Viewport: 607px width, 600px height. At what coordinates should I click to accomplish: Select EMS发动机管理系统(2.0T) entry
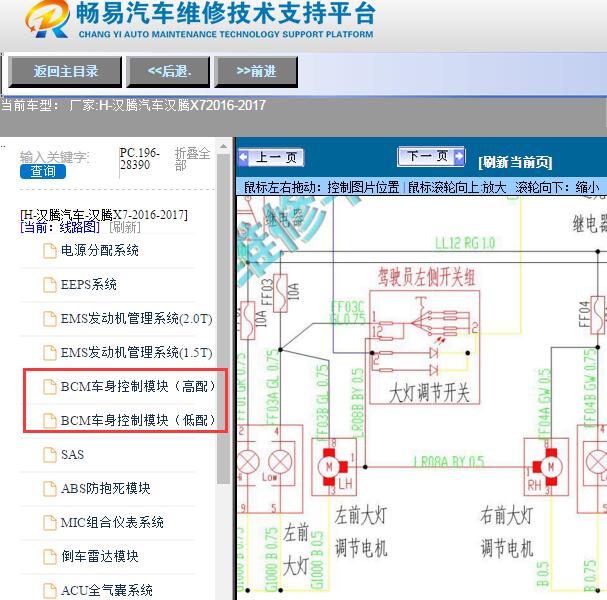click(137, 319)
